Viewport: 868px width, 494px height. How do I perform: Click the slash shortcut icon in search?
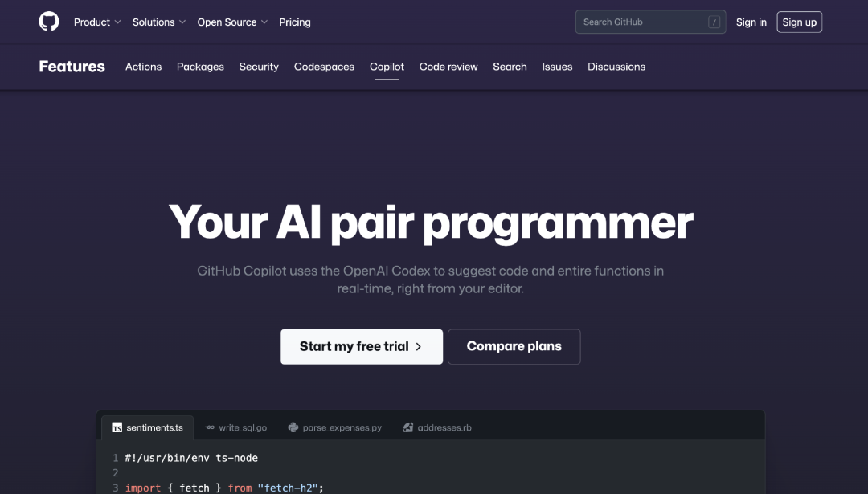pos(714,22)
